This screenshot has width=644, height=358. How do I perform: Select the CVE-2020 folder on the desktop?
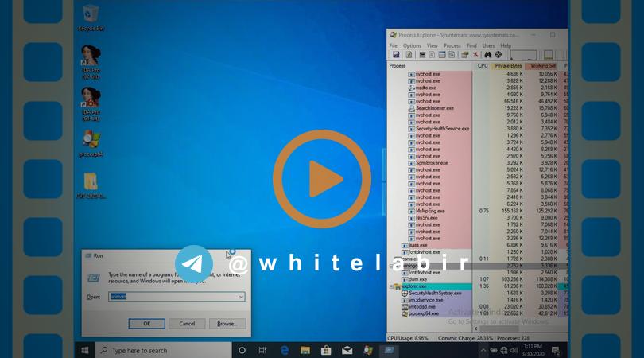click(x=91, y=185)
